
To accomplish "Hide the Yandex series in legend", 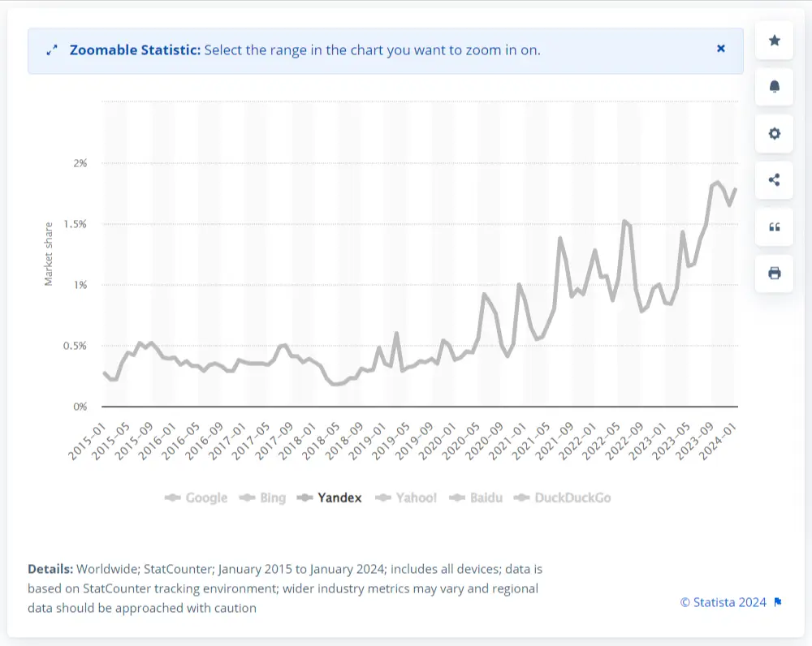I will [x=330, y=497].
